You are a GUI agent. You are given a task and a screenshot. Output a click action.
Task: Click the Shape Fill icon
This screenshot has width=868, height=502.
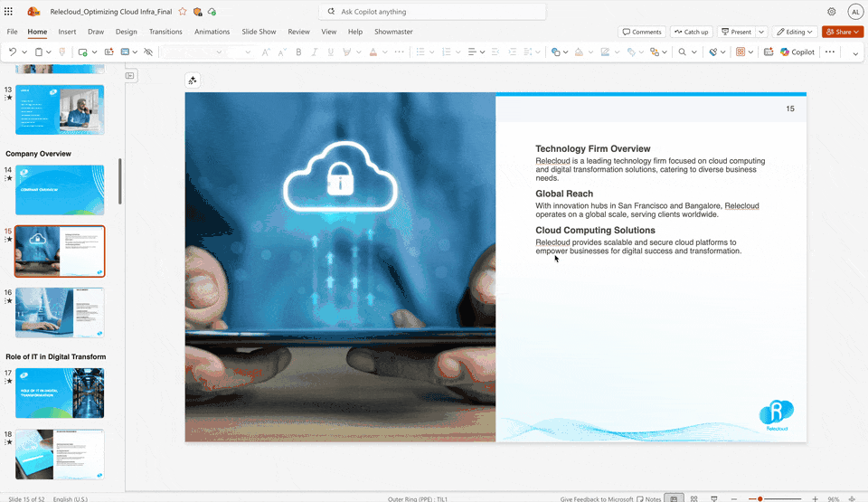579,52
